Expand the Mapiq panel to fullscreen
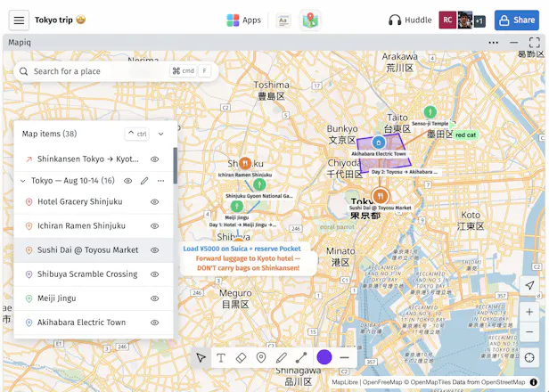 [535, 43]
